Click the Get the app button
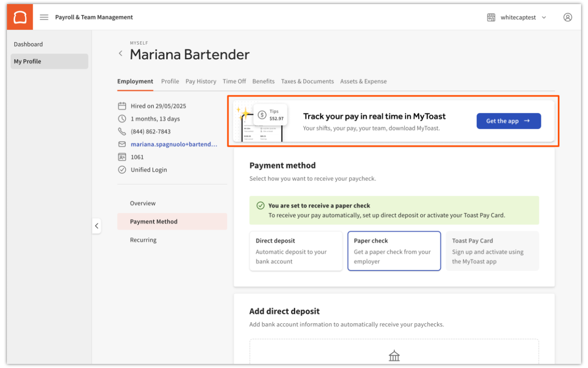This screenshot has height=368, width=588. click(508, 121)
